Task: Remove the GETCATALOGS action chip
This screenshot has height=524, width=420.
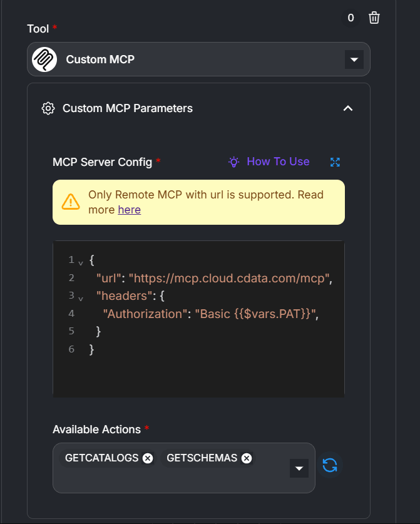Action: (148, 458)
